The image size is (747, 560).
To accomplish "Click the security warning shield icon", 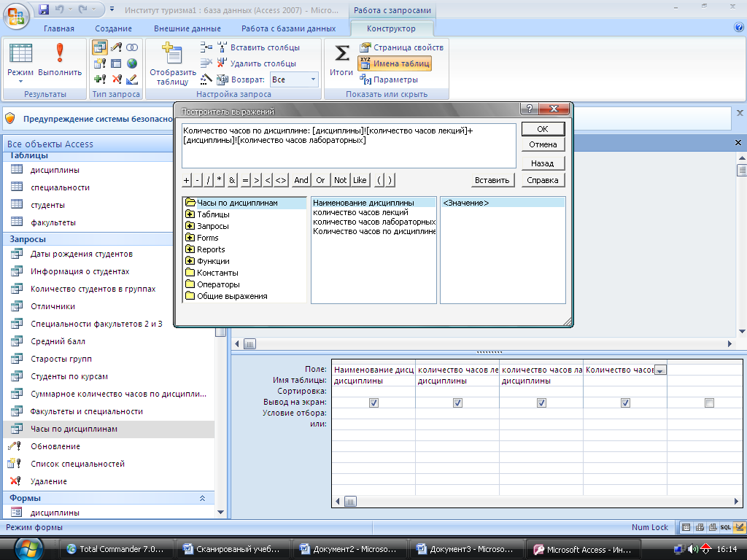I will pyautogui.click(x=10, y=119).
